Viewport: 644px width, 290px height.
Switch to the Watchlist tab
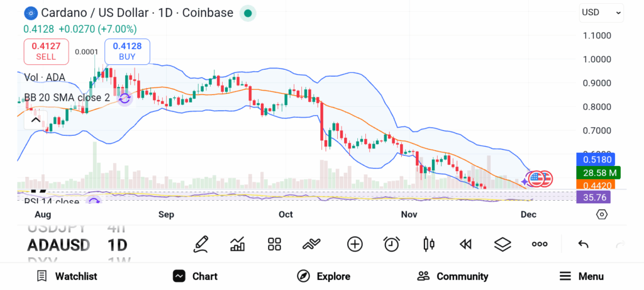pos(67,276)
